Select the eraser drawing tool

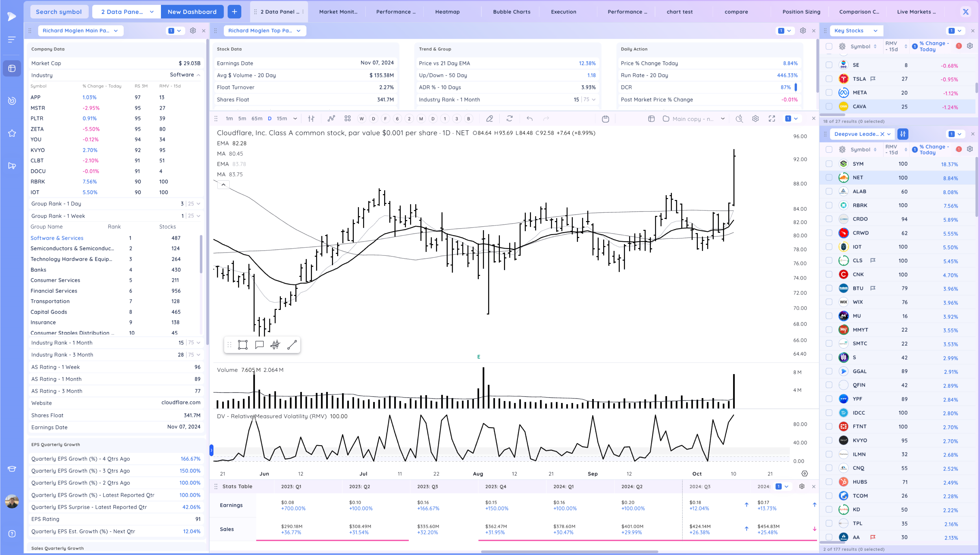tap(490, 119)
